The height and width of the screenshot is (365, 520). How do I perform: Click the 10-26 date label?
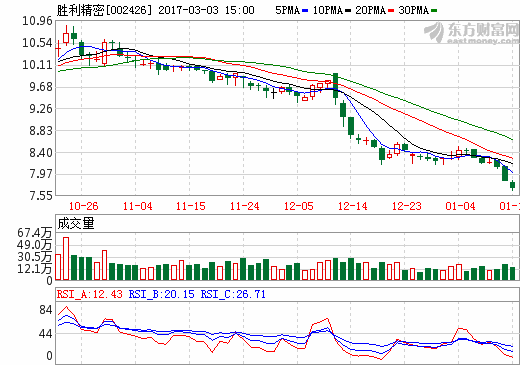click(83, 206)
